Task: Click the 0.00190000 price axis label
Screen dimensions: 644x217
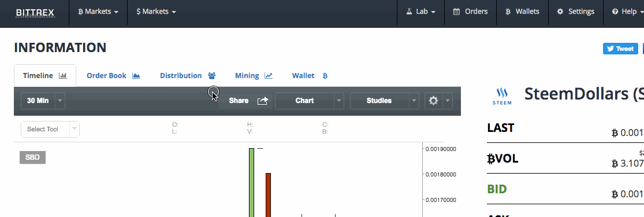Action: click(x=441, y=149)
